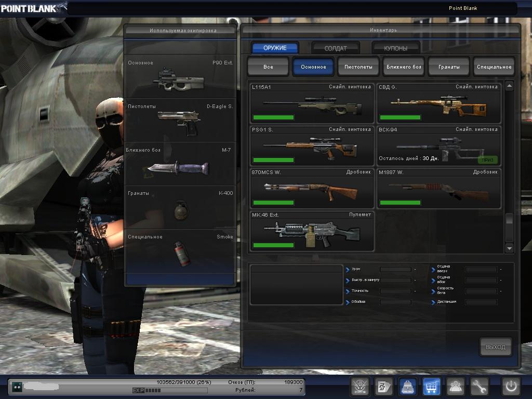Select the 870MCS W. shotgun card

coord(312,189)
